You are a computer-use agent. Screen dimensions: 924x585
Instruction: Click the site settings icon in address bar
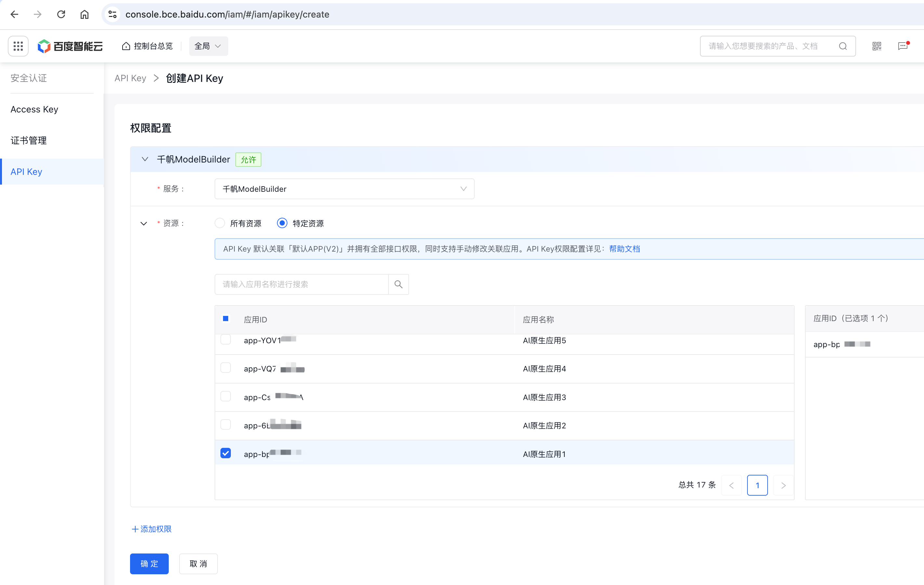click(112, 14)
